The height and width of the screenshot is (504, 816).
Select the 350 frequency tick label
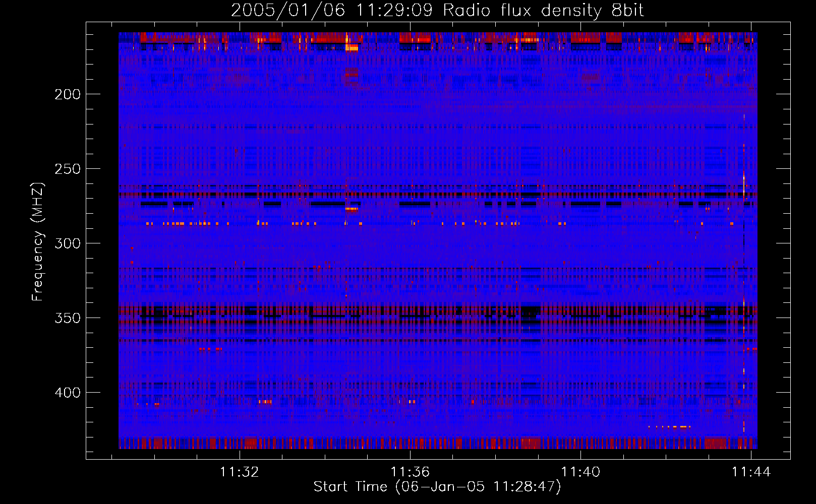[x=68, y=318]
